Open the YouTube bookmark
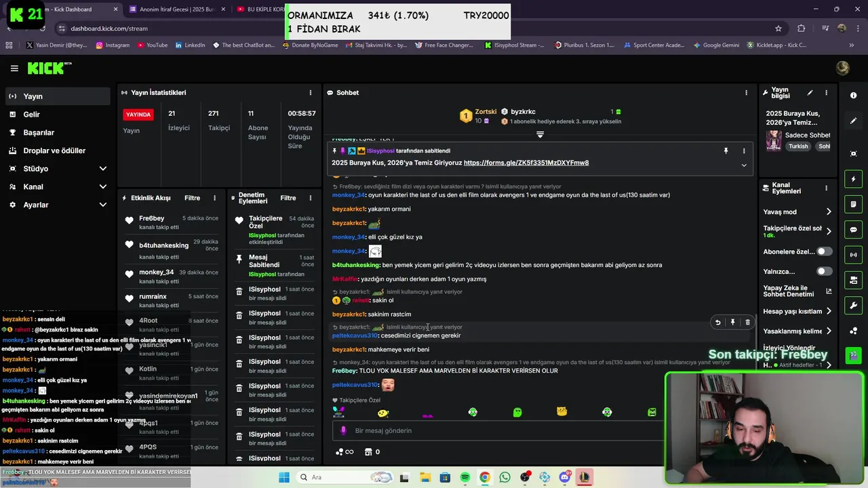The width and height of the screenshot is (868, 488). click(153, 45)
